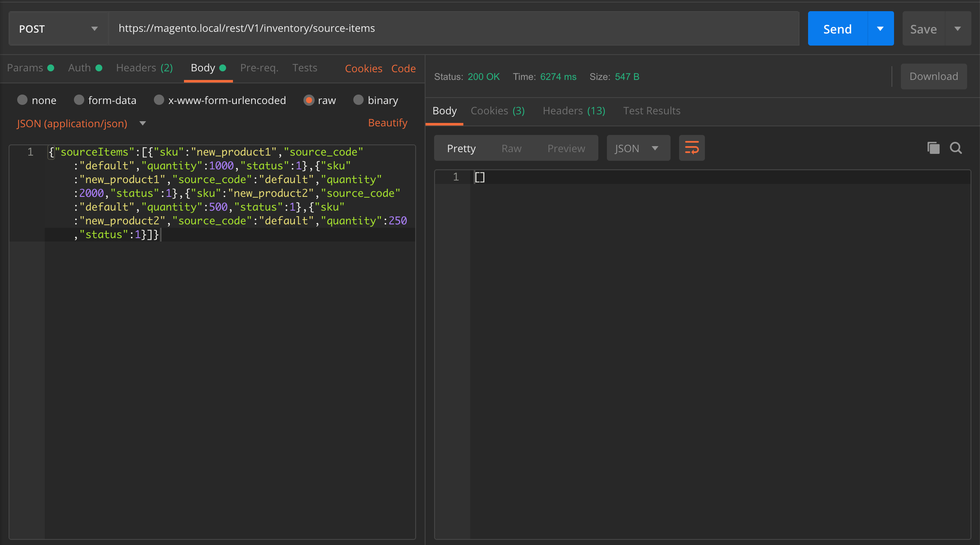Image resolution: width=980 pixels, height=545 pixels.
Task: Click the empty array in response body
Action: click(480, 177)
